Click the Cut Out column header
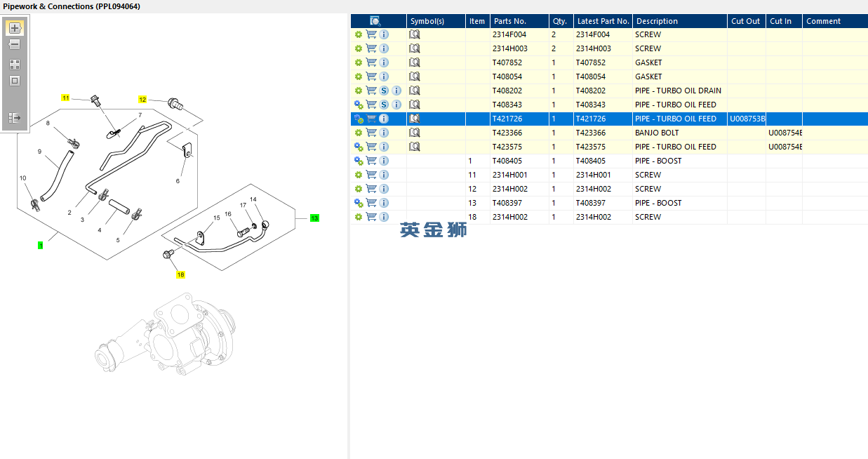Image resolution: width=868 pixels, height=459 pixels. pos(746,21)
